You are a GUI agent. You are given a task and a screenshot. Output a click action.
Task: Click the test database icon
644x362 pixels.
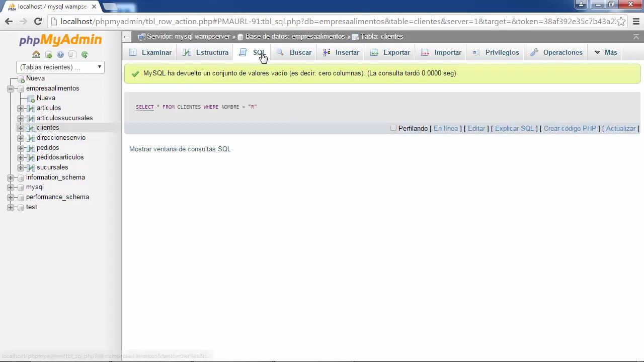21,207
